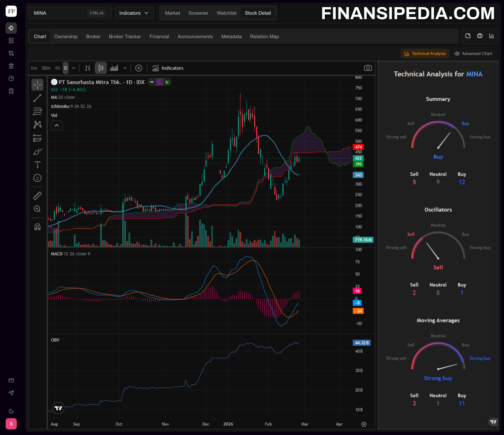The image size is (504, 435).
Task: Open the Broker Tracker tab
Action: pos(125,37)
